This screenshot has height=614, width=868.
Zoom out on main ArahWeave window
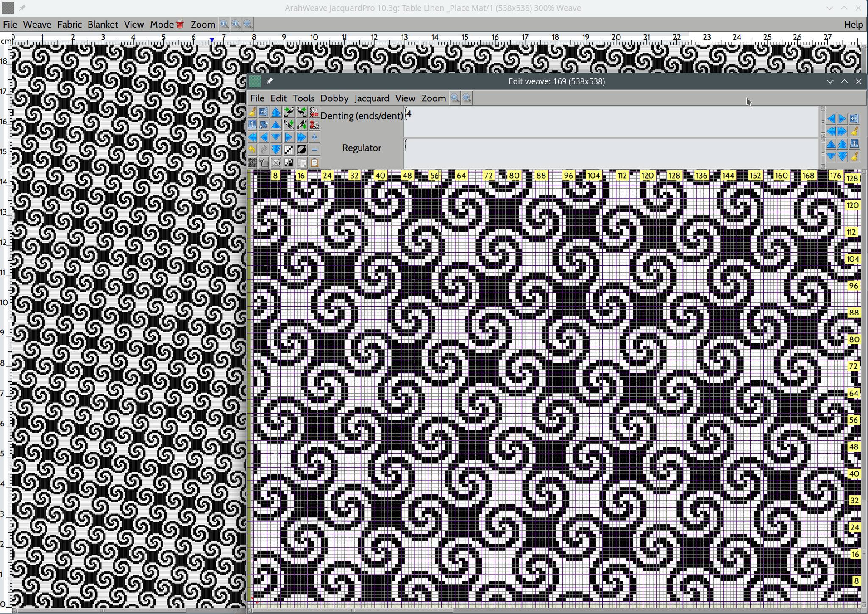(248, 24)
